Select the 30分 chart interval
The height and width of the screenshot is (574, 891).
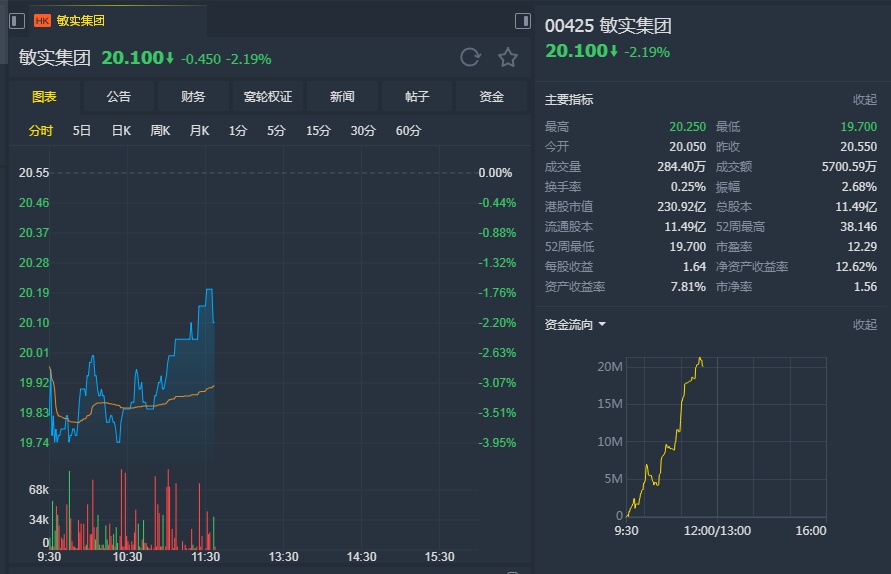(363, 131)
